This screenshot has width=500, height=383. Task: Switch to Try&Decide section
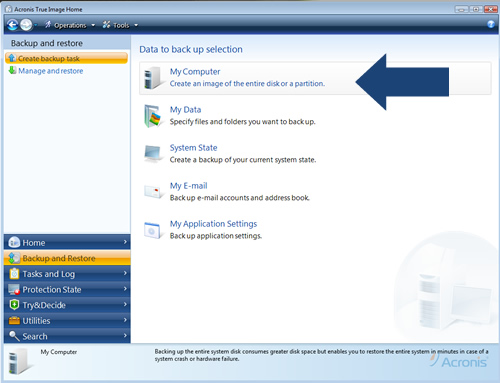pos(67,305)
